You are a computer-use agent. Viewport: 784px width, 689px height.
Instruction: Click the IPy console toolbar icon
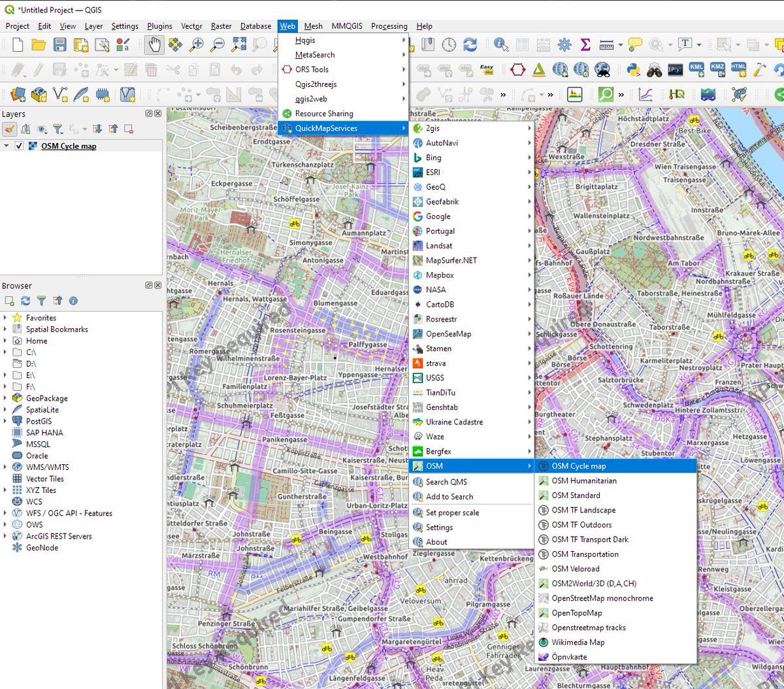[675, 69]
